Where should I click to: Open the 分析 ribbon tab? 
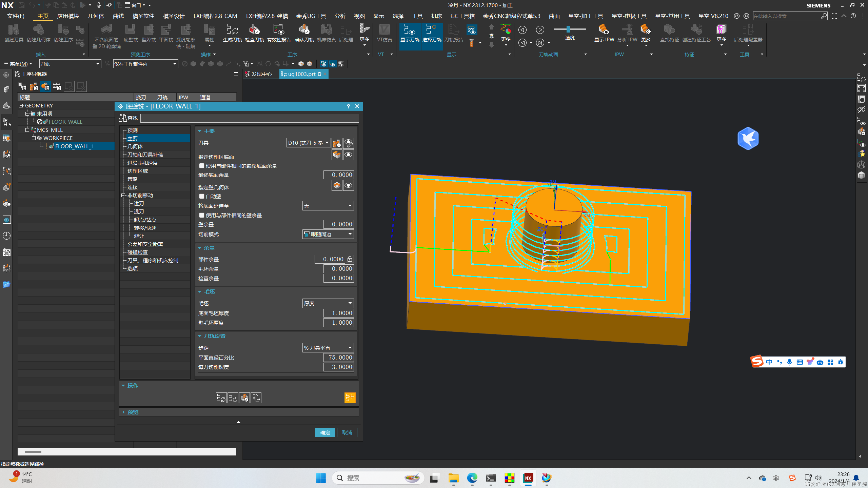pos(340,16)
